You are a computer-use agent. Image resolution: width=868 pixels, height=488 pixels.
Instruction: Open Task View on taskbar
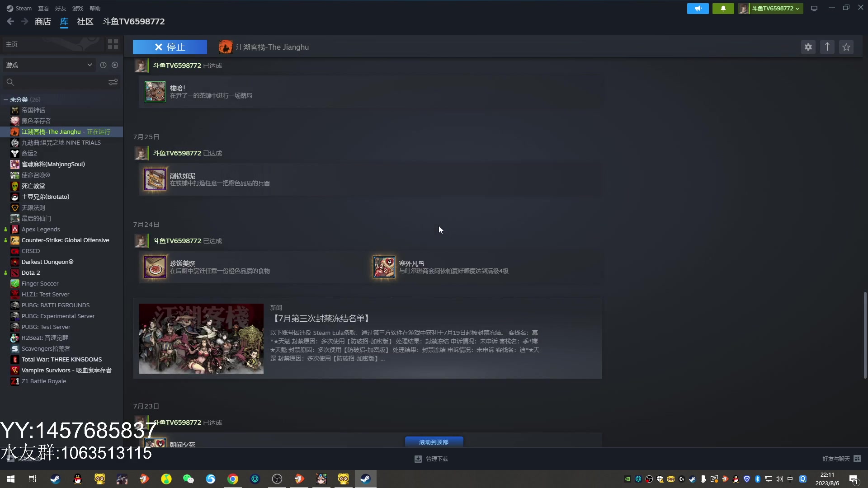(33, 479)
